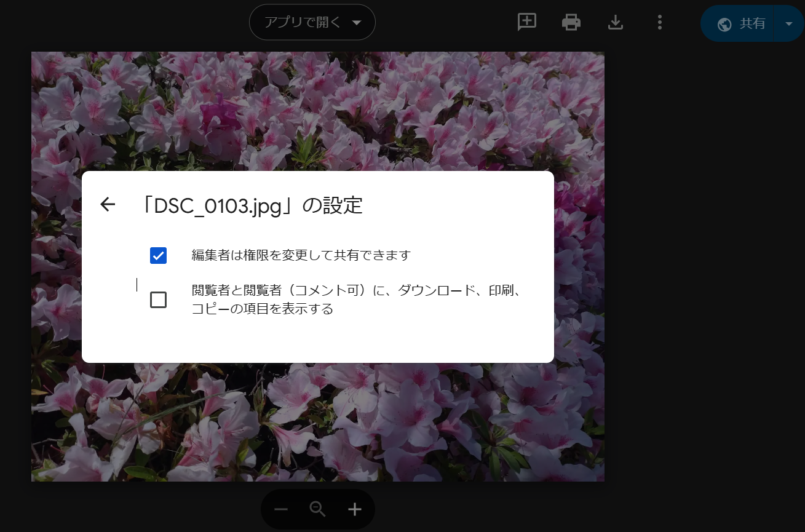The image size is (805, 532).
Task: Zoom out with the minus icon
Action: point(281,509)
